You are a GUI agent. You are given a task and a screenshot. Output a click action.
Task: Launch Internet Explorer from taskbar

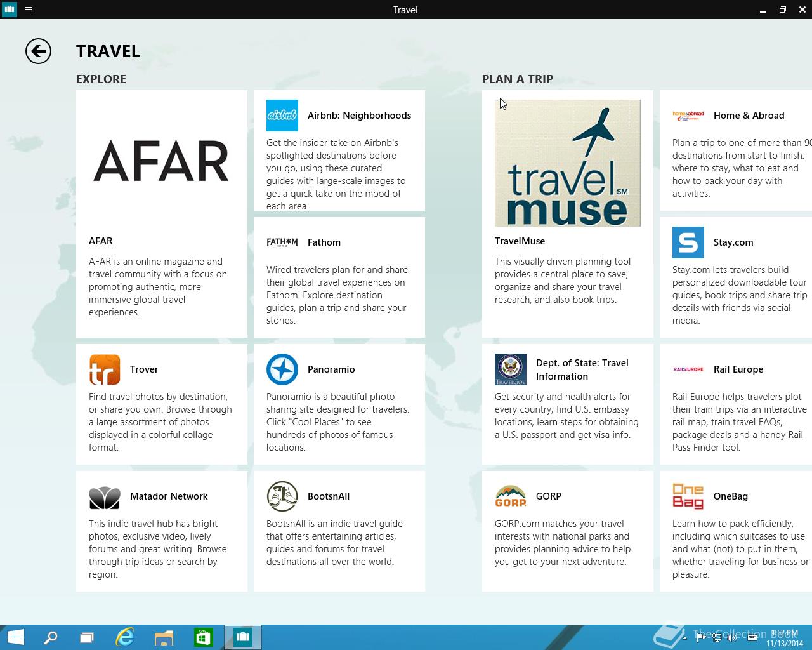click(125, 637)
